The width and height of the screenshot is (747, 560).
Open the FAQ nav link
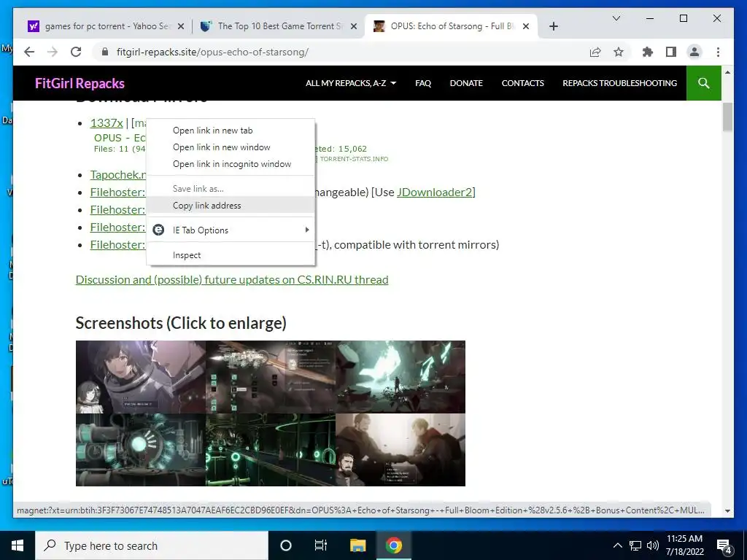coord(423,83)
